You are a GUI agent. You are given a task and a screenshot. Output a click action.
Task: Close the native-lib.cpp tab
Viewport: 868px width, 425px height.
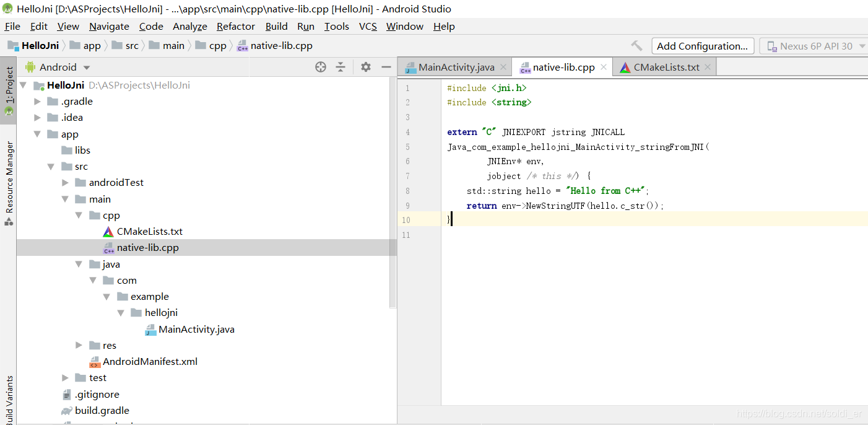pyautogui.click(x=604, y=67)
